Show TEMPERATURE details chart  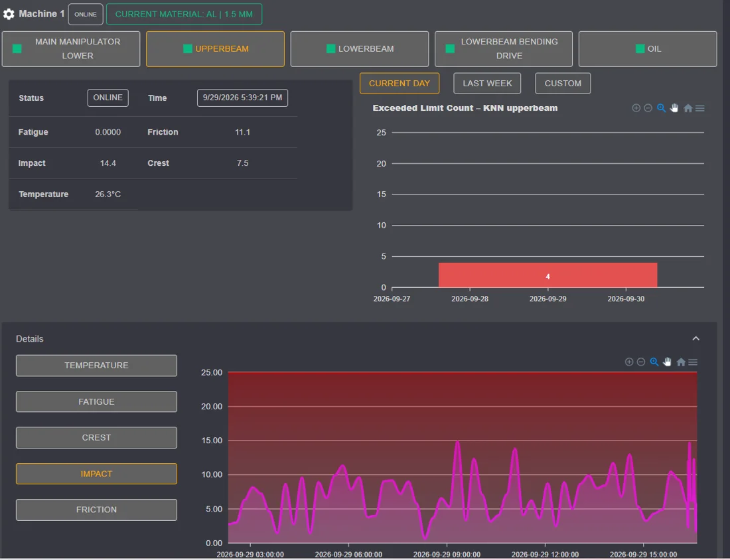(x=96, y=366)
